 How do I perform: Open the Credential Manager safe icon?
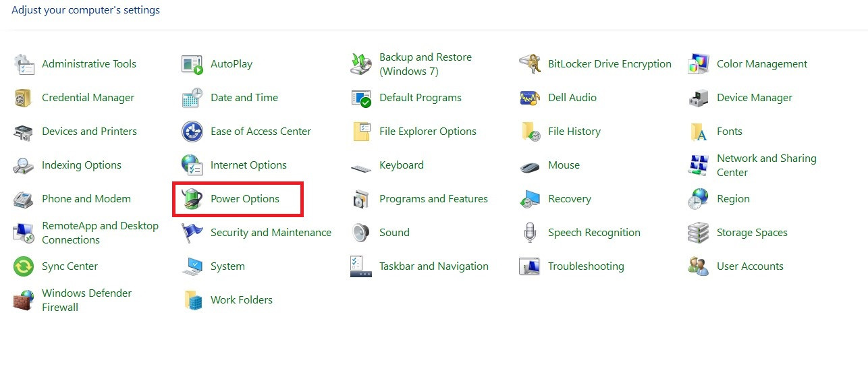click(x=24, y=98)
